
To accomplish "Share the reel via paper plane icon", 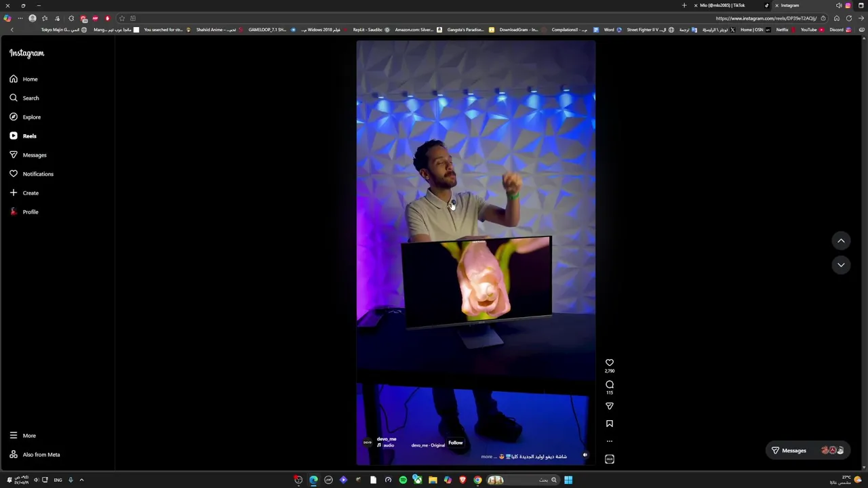I will click(610, 406).
